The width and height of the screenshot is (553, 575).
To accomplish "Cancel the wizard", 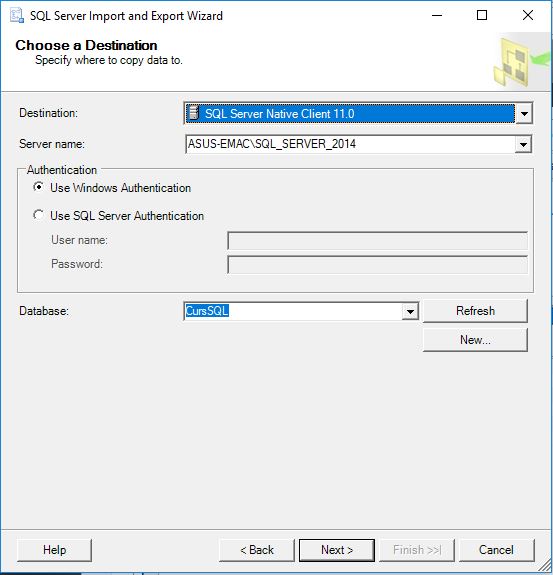I will [497, 550].
